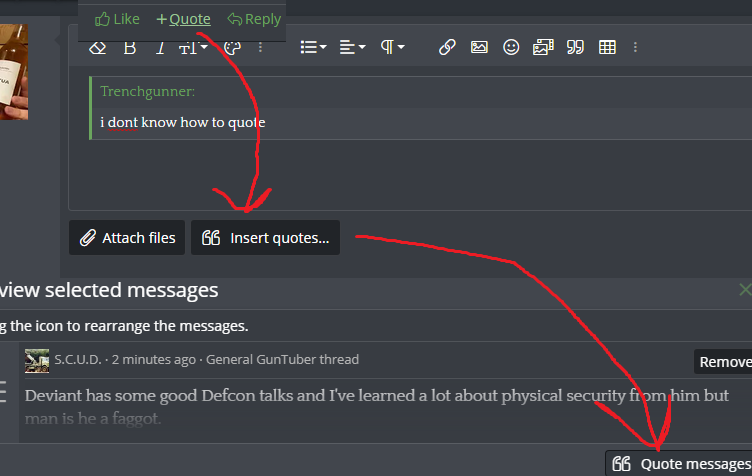Click the +Quote link
Screen dimensions: 752x476
click(x=184, y=19)
